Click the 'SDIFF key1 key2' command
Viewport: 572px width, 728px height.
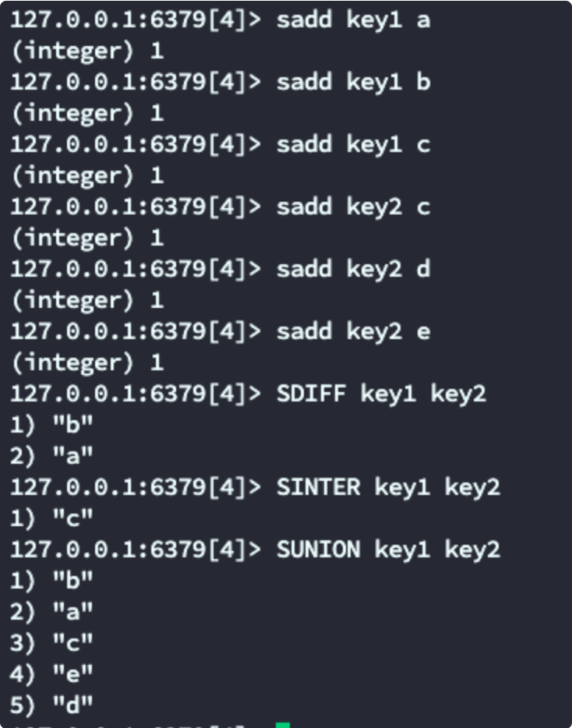(x=381, y=394)
